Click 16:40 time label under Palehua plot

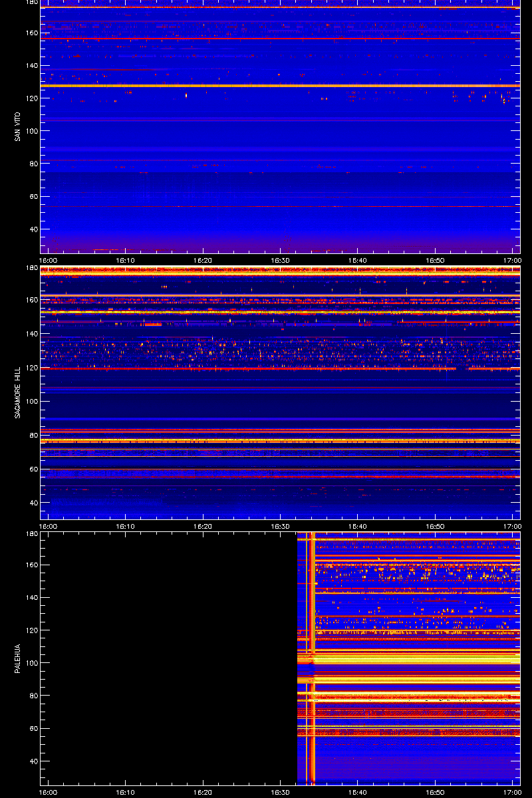[x=358, y=793]
